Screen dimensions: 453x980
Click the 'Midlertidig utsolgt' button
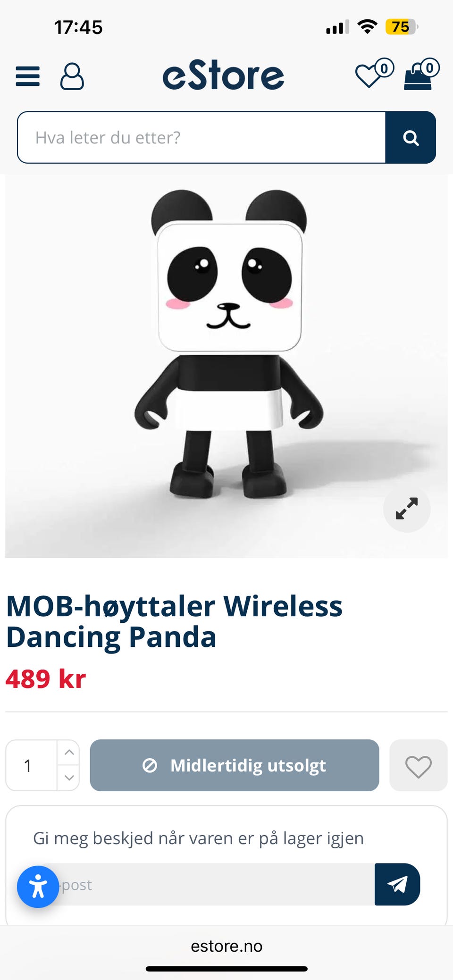pyautogui.click(x=235, y=765)
